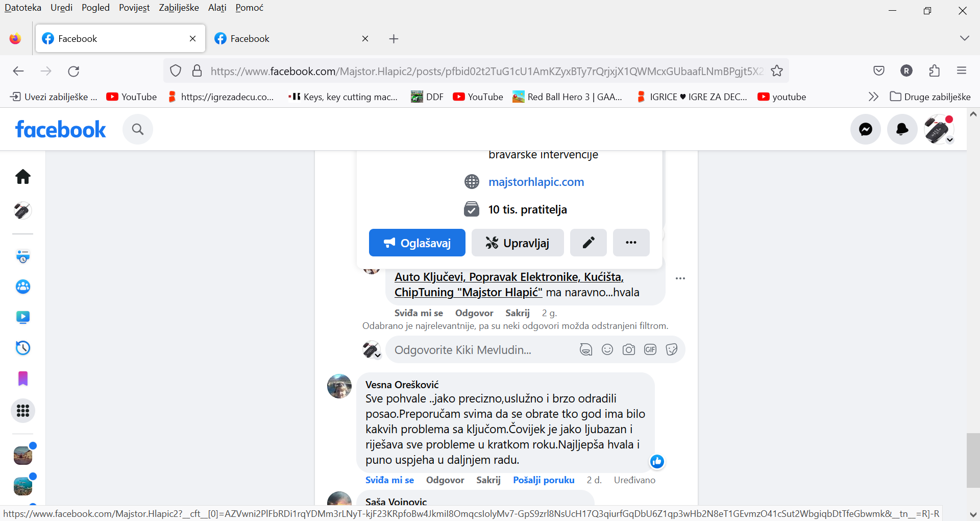Click Odgovor under the 2 g. comment
Viewport: 980px width, 521px height.
474,313
